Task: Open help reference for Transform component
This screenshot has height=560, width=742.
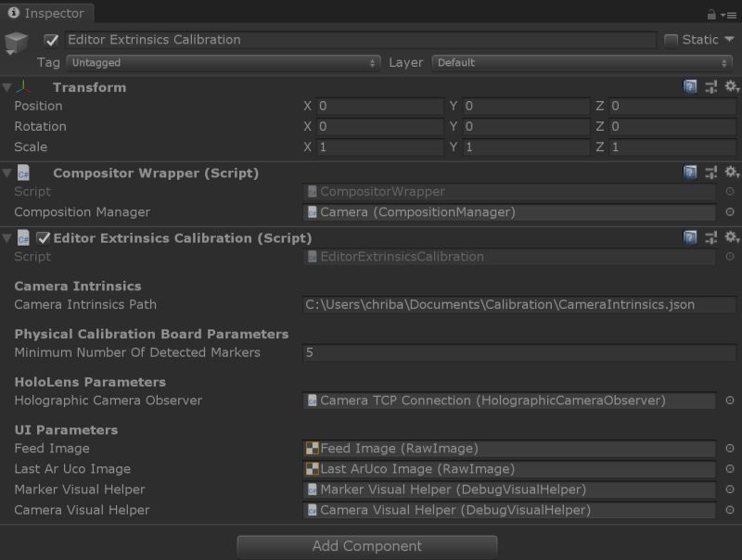Action: [690, 87]
